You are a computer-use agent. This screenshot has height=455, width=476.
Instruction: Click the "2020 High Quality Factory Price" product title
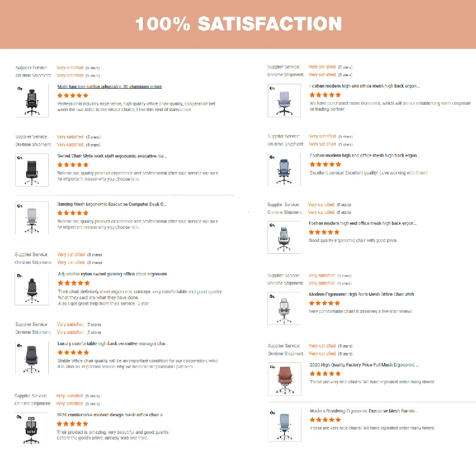pyautogui.click(x=364, y=366)
